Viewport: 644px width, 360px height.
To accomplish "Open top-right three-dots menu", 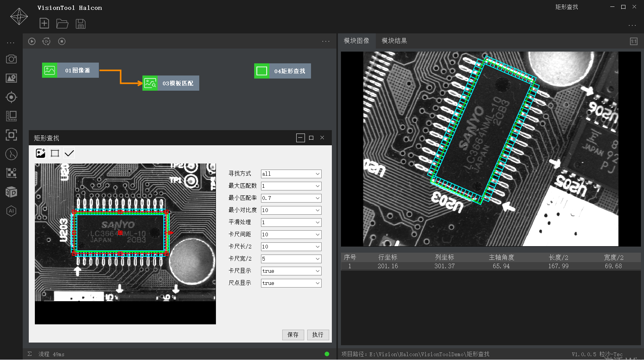I will pyautogui.click(x=632, y=25).
